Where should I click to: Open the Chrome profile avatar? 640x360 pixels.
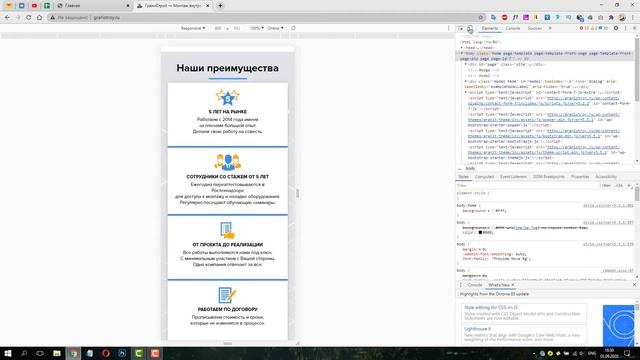(622, 18)
